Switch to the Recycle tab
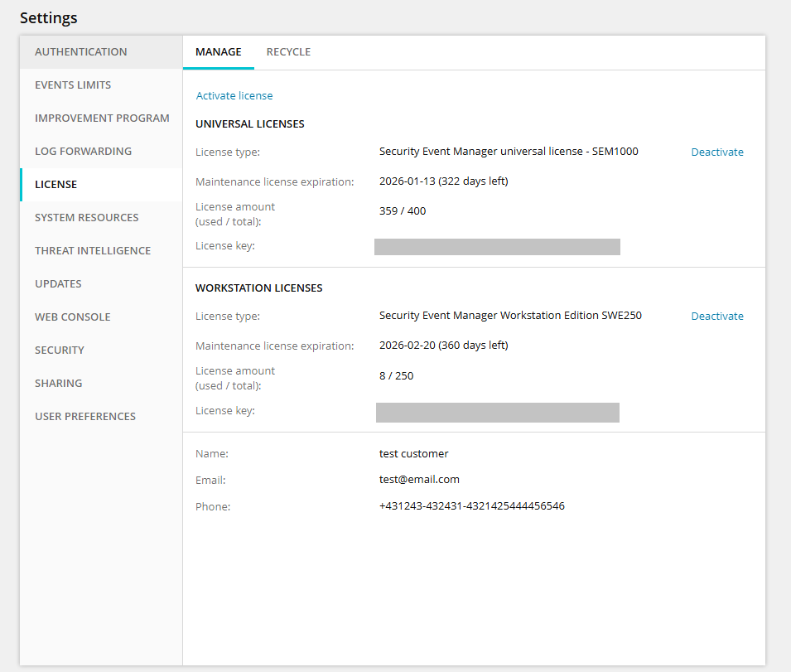The height and width of the screenshot is (672, 791). click(288, 51)
